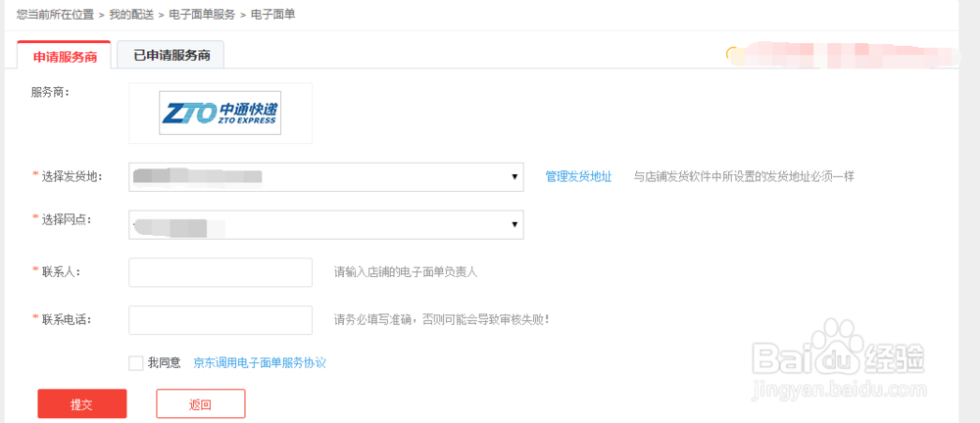Image resolution: width=980 pixels, height=423 pixels.
Task: Click the 我同意 label text
Action: pyautogui.click(x=165, y=362)
